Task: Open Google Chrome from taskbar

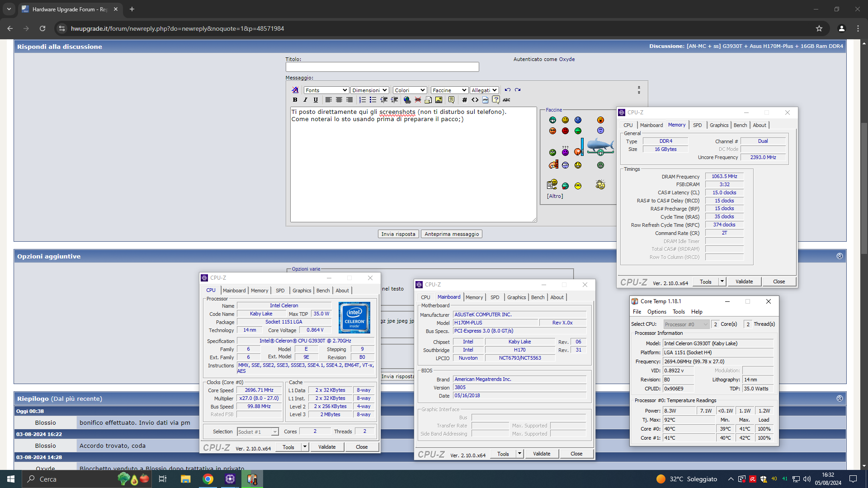Action: pyautogui.click(x=208, y=479)
